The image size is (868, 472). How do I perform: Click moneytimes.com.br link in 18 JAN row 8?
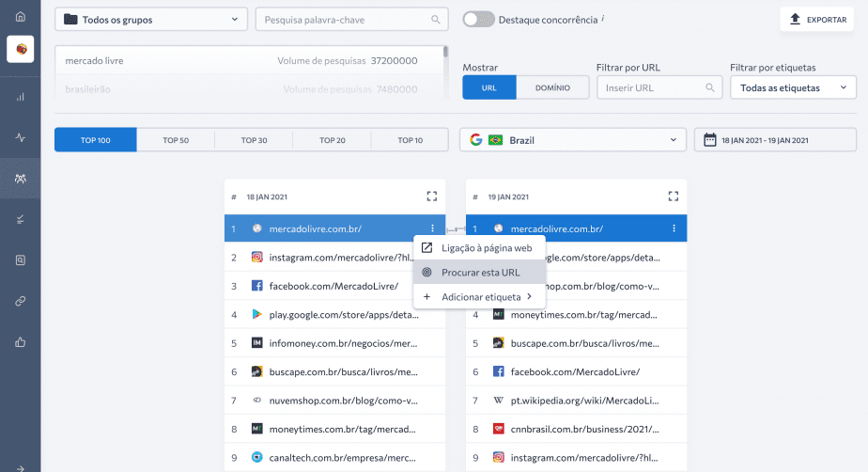coord(342,430)
